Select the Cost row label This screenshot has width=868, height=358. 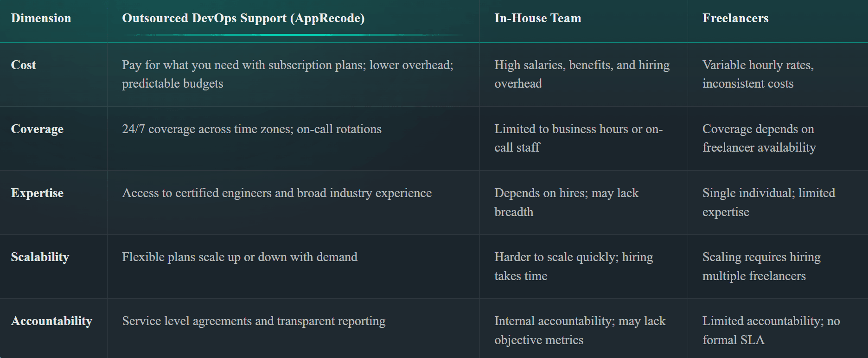point(23,65)
